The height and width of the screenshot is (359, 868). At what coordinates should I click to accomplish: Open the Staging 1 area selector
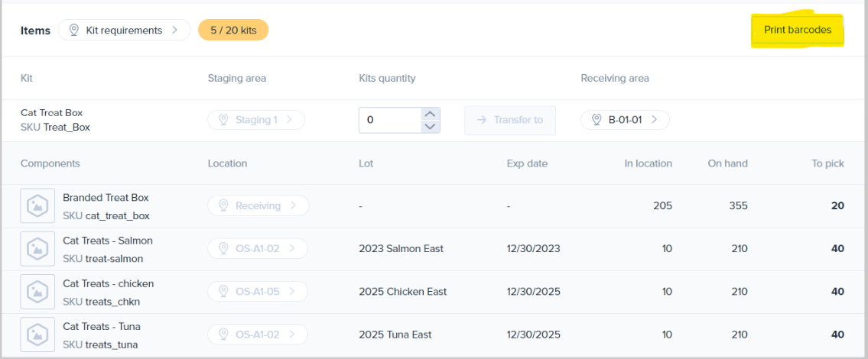pyautogui.click(x=256, y=120)
